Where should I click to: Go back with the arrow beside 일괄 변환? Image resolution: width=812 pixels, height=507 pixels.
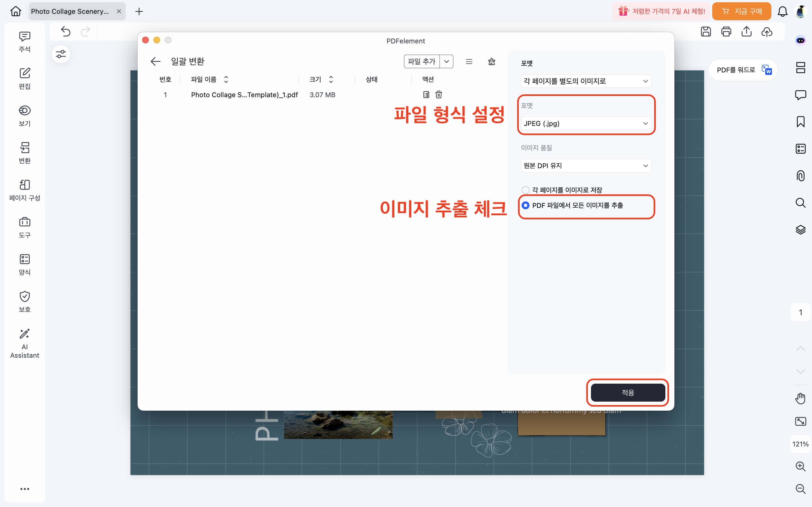click(x=155, y=61)
